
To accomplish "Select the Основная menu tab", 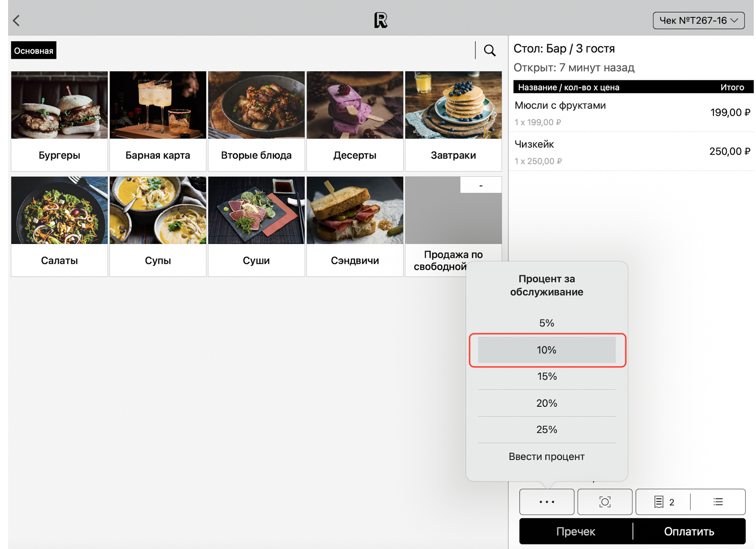I will pos(34,51).
